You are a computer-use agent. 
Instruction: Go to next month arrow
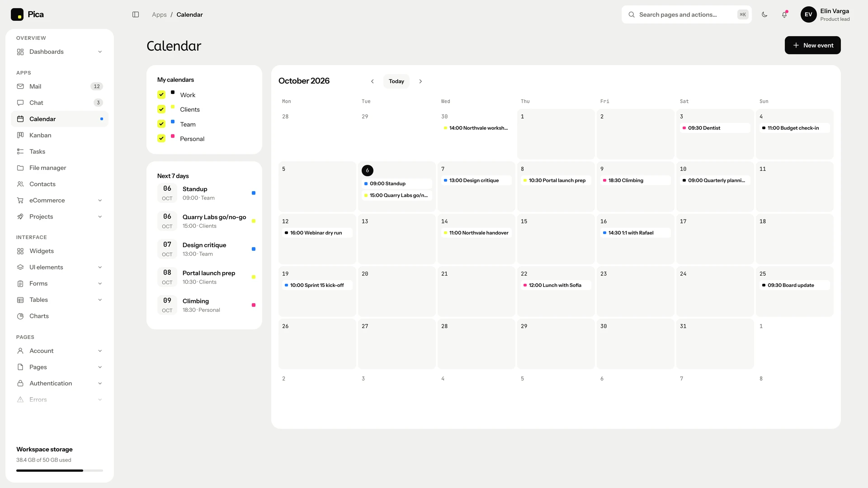[x=420, y=81]
